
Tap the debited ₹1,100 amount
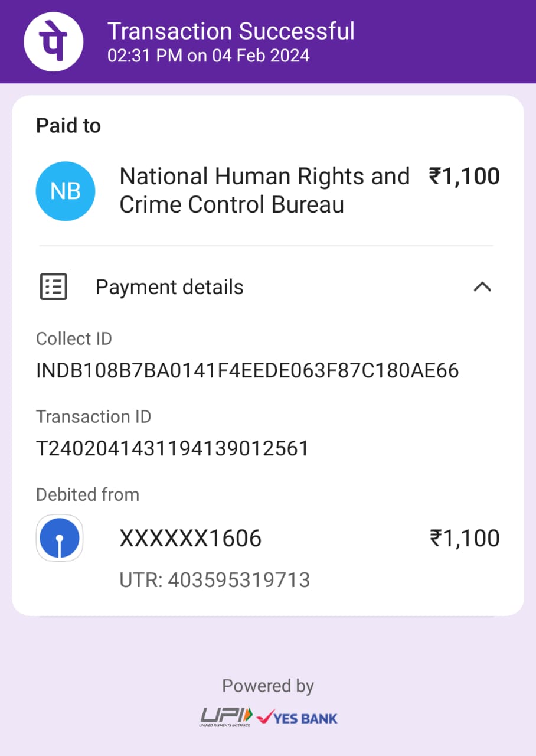[x=464, y=539]
